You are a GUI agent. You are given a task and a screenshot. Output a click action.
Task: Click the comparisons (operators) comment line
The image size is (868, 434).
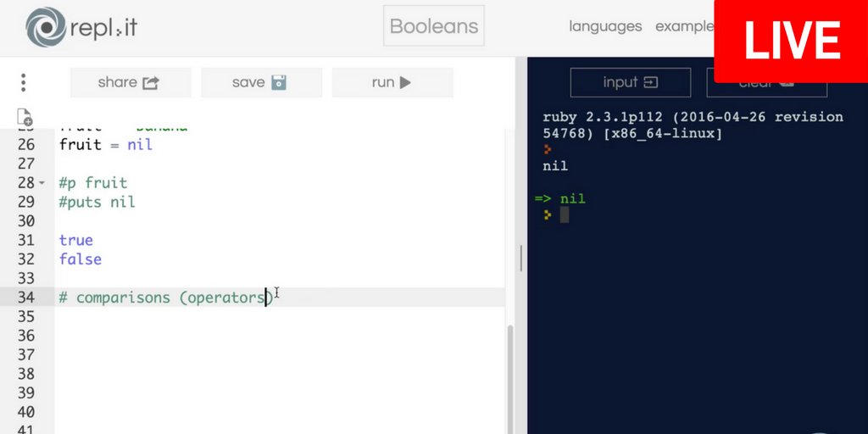tap(167, 298)
